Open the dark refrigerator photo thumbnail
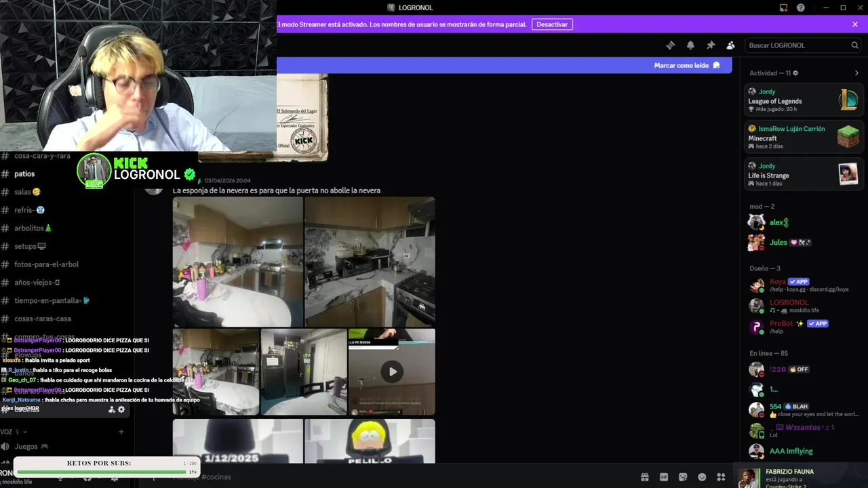This screenshot has width=868, height=488. pos(304,371)
